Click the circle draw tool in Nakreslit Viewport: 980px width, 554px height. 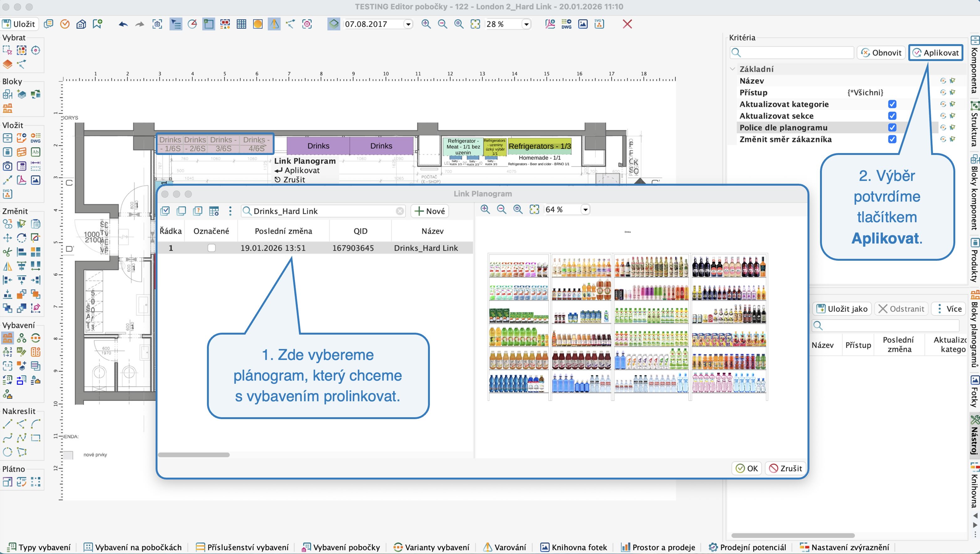coord(8,452)
